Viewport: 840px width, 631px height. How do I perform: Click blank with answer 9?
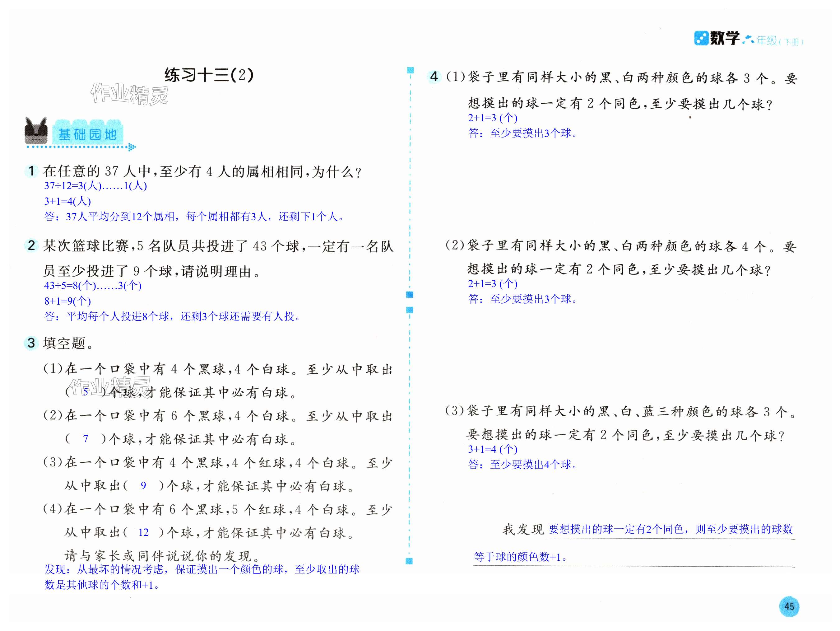click(x=143, y=485)
